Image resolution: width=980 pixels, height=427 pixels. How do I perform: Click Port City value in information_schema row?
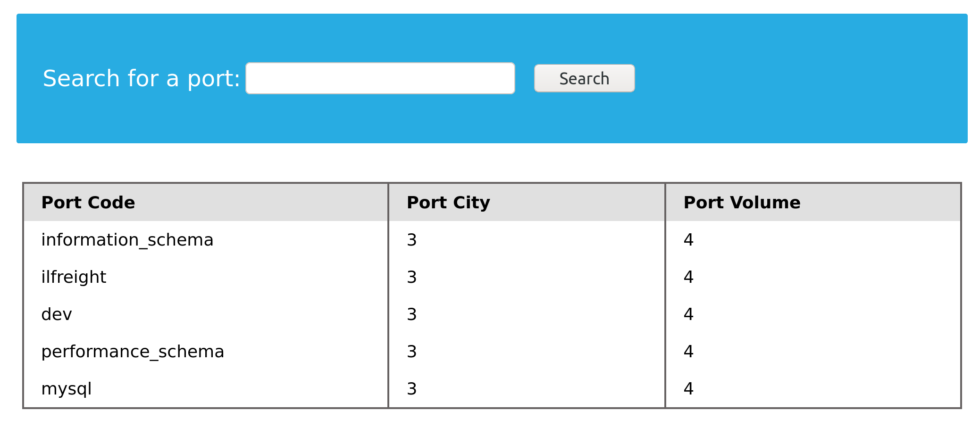pos(412,240)
